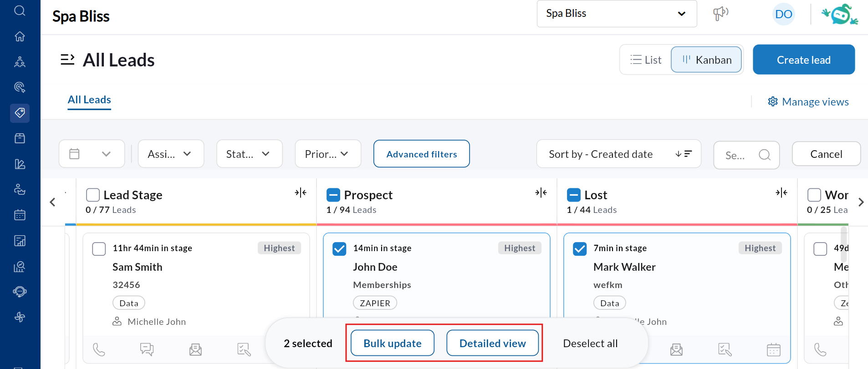Image resolution: width=868 pixels, height=369 pixels.
Task: Click the Data tag on Mark Walker card
Action: point(609,303)
